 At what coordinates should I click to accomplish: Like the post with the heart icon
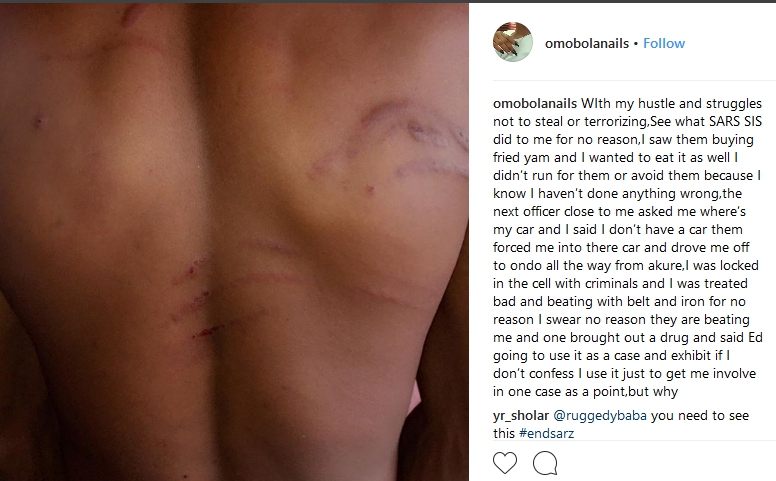pyautogui.click(x=505, y=463)
